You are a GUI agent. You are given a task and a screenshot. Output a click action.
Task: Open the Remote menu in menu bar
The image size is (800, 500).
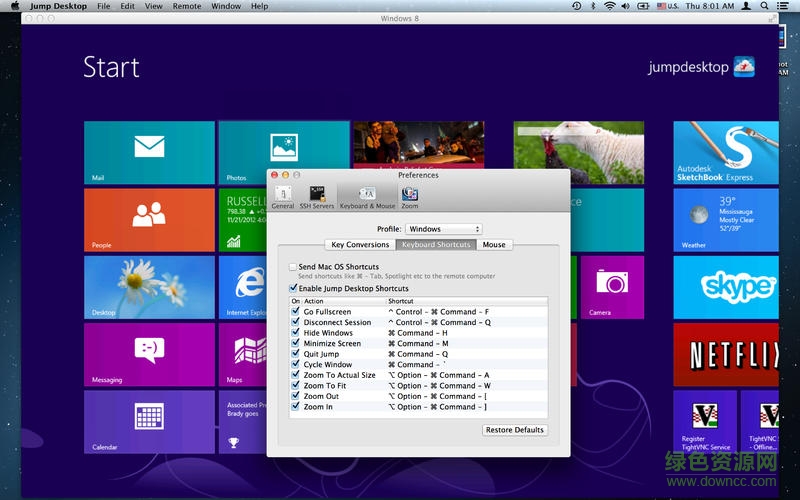(186, 6)
